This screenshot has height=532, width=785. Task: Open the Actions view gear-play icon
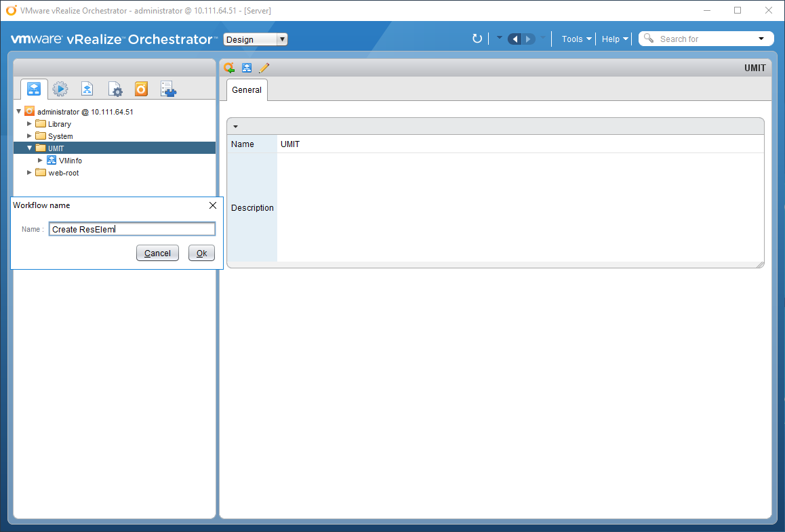pos(60,89)
